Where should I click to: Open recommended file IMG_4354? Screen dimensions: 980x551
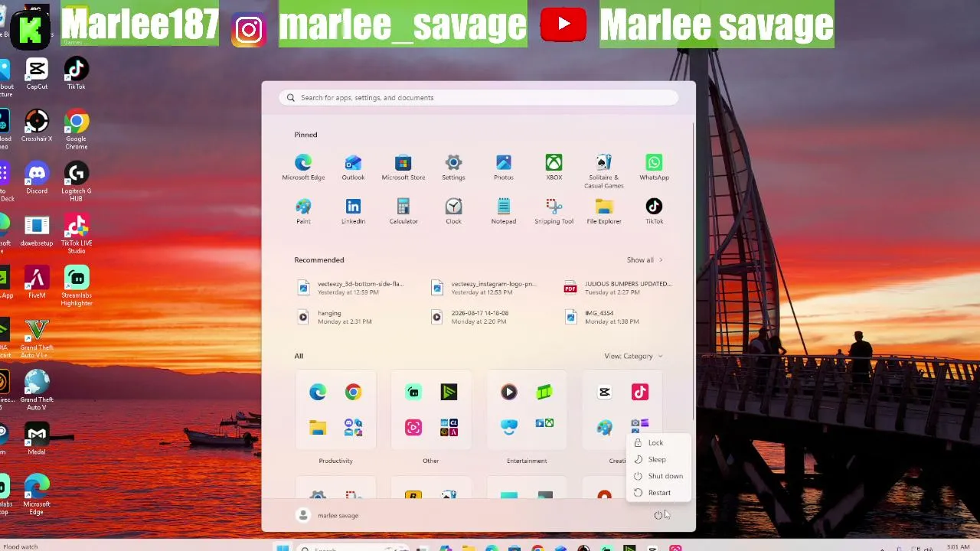pyautogui.click(x=602, y=317)
